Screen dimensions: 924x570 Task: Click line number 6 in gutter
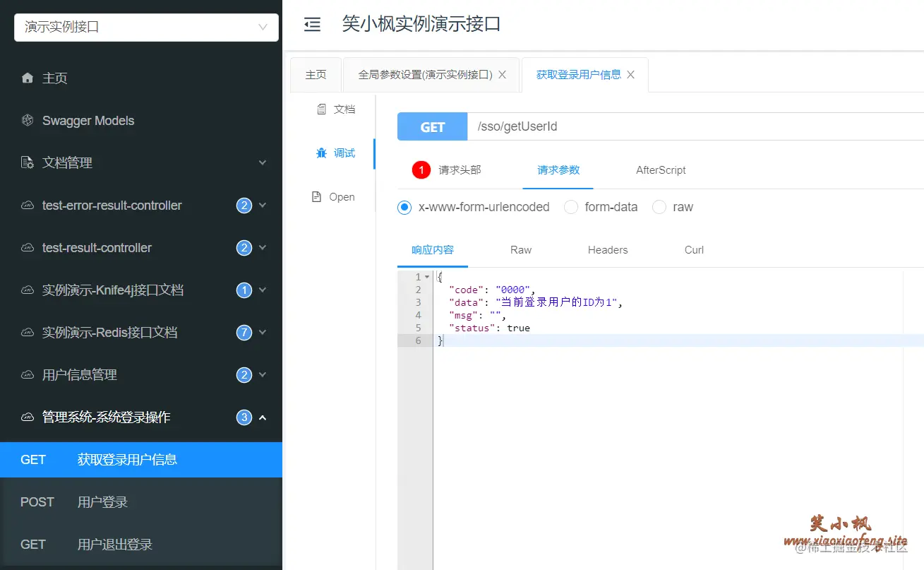click(418, 340)
